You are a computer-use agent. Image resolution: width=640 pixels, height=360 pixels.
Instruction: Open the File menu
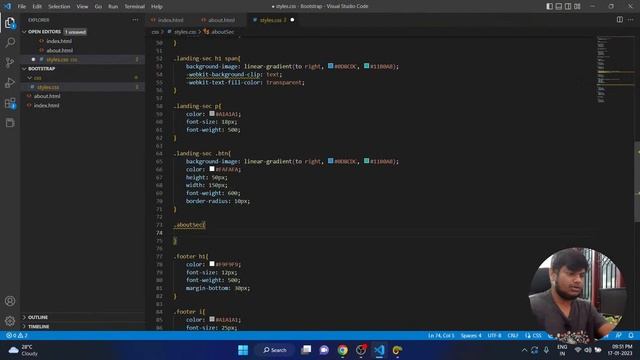[22, 7]
